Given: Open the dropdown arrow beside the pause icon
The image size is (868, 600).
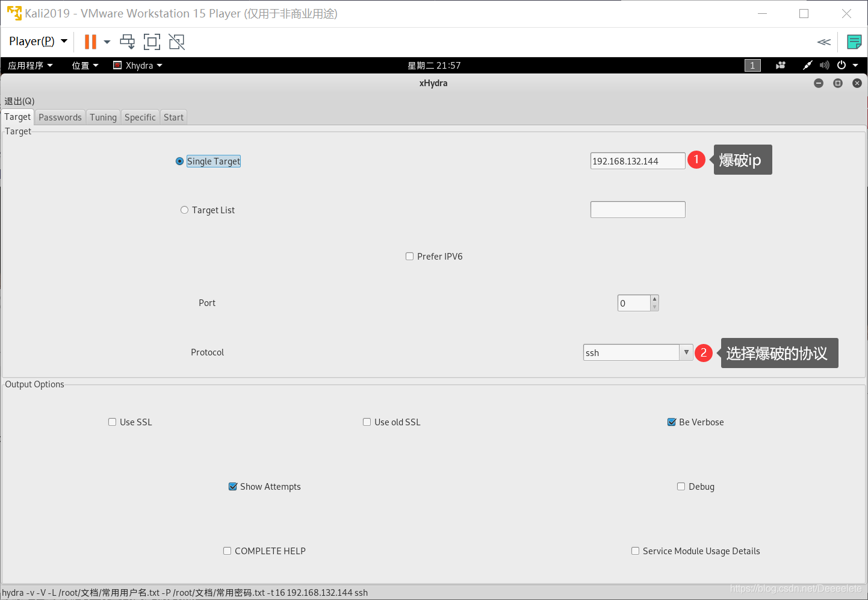Looking at the screenshot, I should (107, 42).
